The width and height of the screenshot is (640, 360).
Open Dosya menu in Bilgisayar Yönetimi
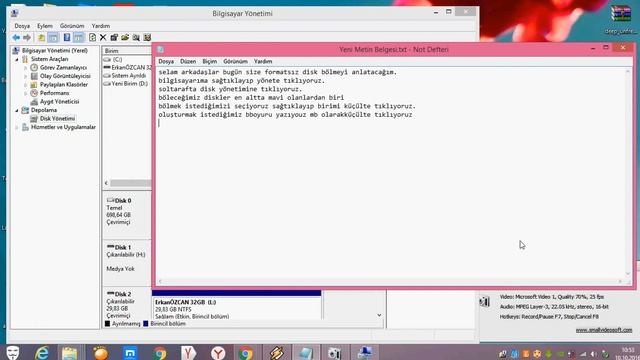22,26
